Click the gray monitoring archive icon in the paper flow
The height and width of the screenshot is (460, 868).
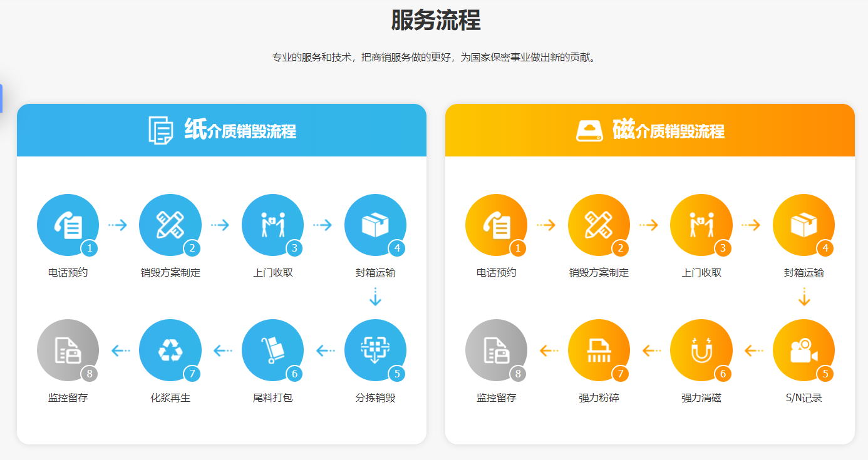(68, 350)
